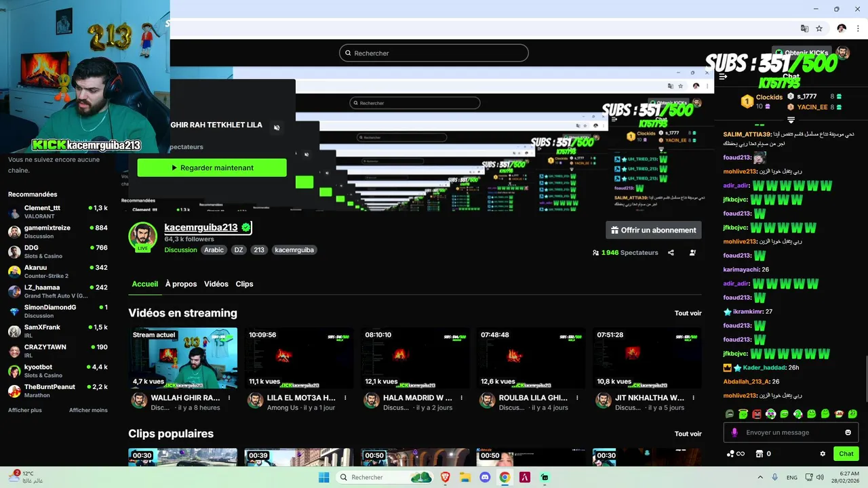This screenshot has width=868, height=488.
Task: Pick the grey emote at start of emote row
Action: coord(730,413)
